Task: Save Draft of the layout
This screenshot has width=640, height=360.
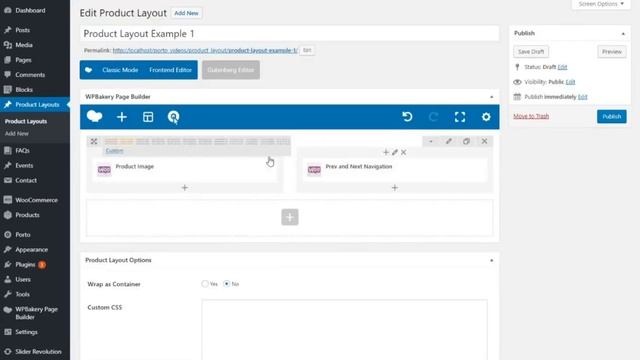Action: click(531, 52)
